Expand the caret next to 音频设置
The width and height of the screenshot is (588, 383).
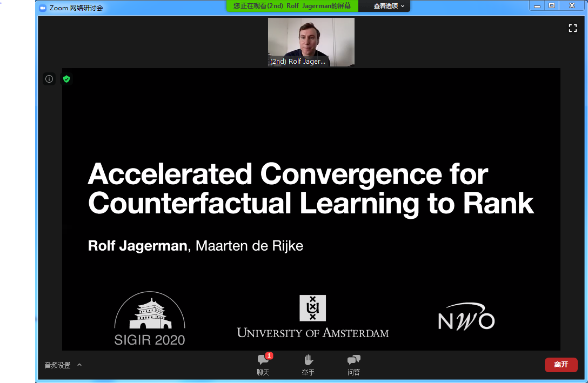(79, 365)
